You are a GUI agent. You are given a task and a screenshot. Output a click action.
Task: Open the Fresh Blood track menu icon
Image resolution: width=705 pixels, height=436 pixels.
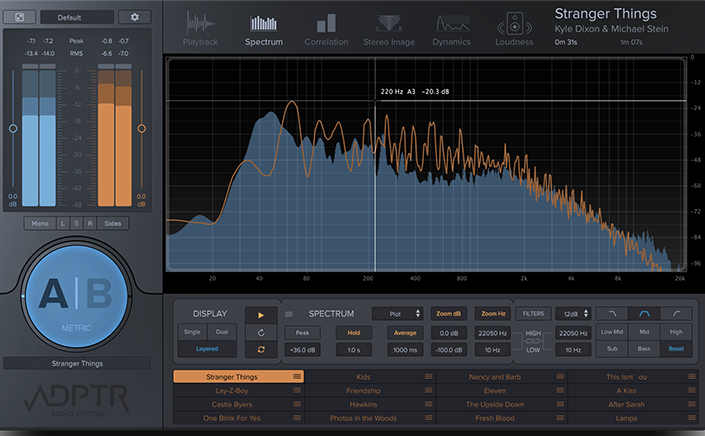[560, 418]
